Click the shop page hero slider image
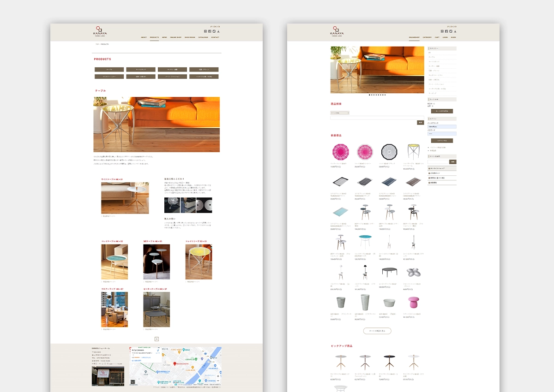Viewport: 554px width, 392px height. click(377, 70)
